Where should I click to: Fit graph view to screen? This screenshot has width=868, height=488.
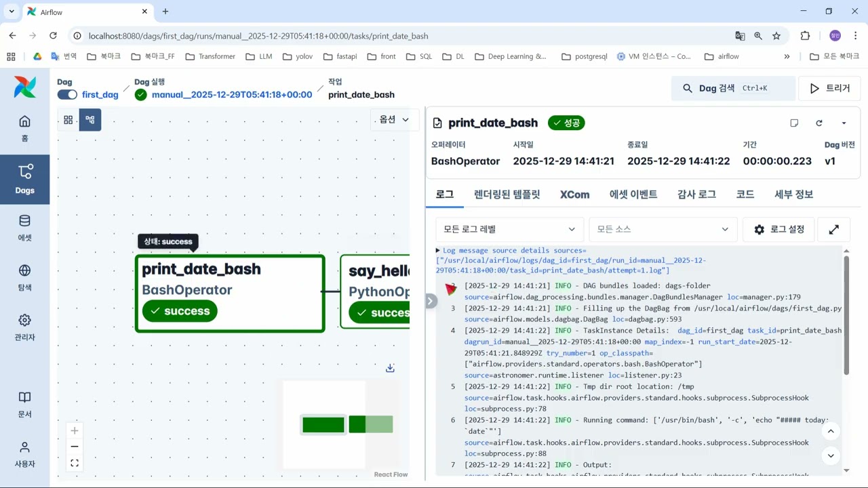click(x=75, y=463)
